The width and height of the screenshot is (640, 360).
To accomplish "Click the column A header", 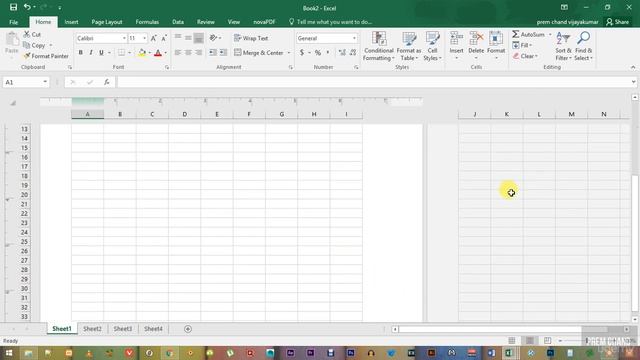I will 87,114.
